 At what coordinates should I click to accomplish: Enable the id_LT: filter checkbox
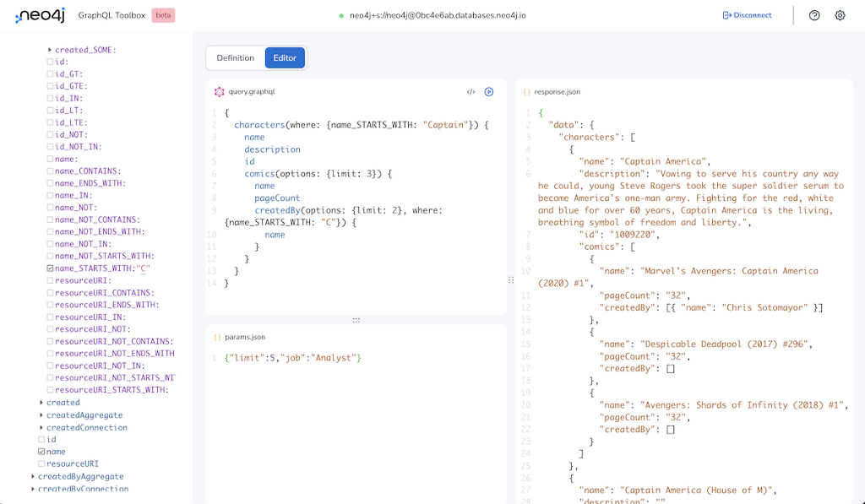pos(50,111)
